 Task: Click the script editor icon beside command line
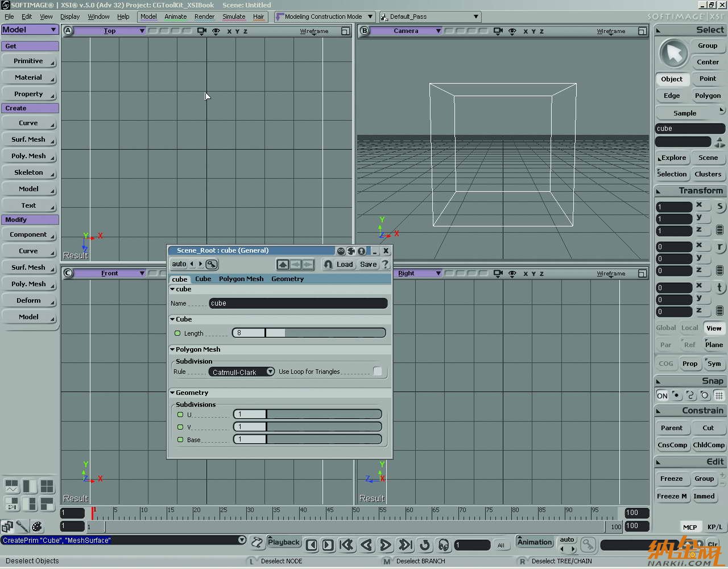click(x=258, y=542)
